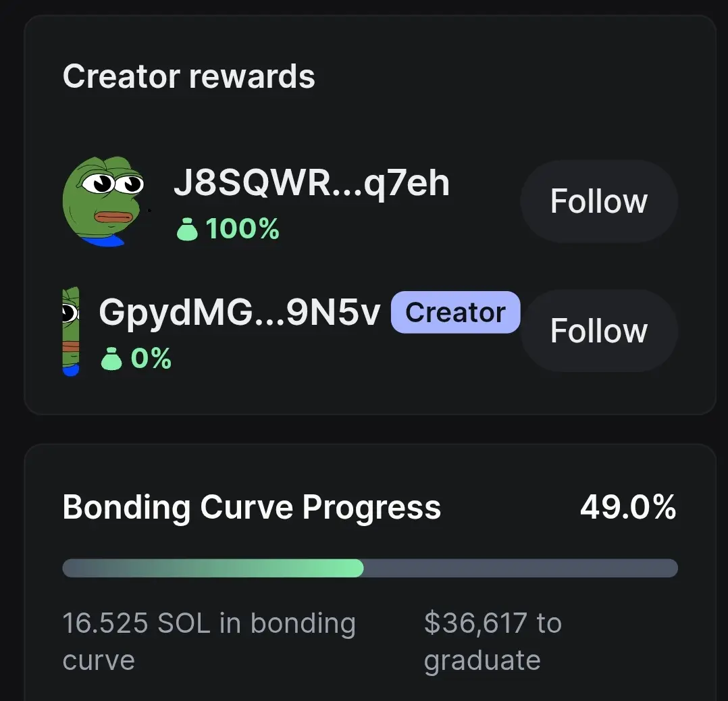
Task: Click the green tip of the progress bar
Action: pyautogui.click(x=357, y=568)
